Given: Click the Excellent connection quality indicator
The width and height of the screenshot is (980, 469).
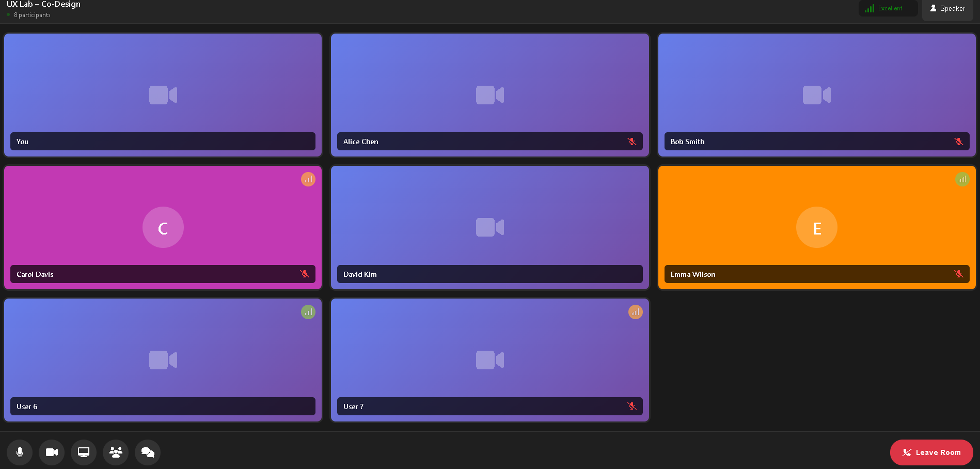Looking at the screenshot, I should click(x=888, y=9).
